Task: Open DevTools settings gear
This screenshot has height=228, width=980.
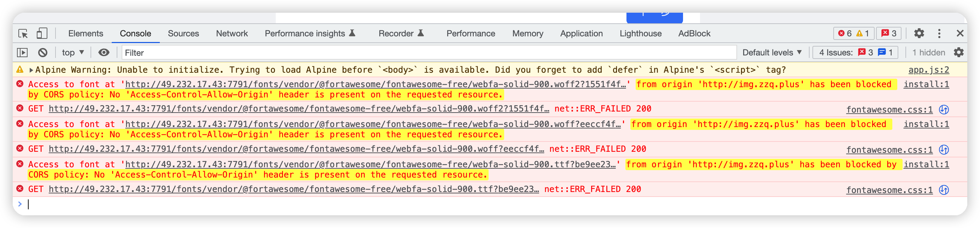Action: pyautogui.click(x=920, y=34)
